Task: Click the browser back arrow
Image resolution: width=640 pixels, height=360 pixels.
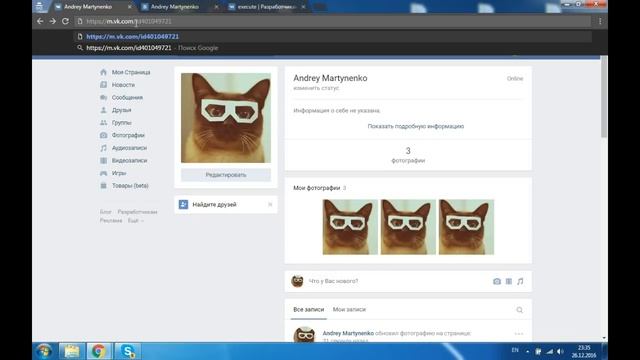Action: (40, 21)
